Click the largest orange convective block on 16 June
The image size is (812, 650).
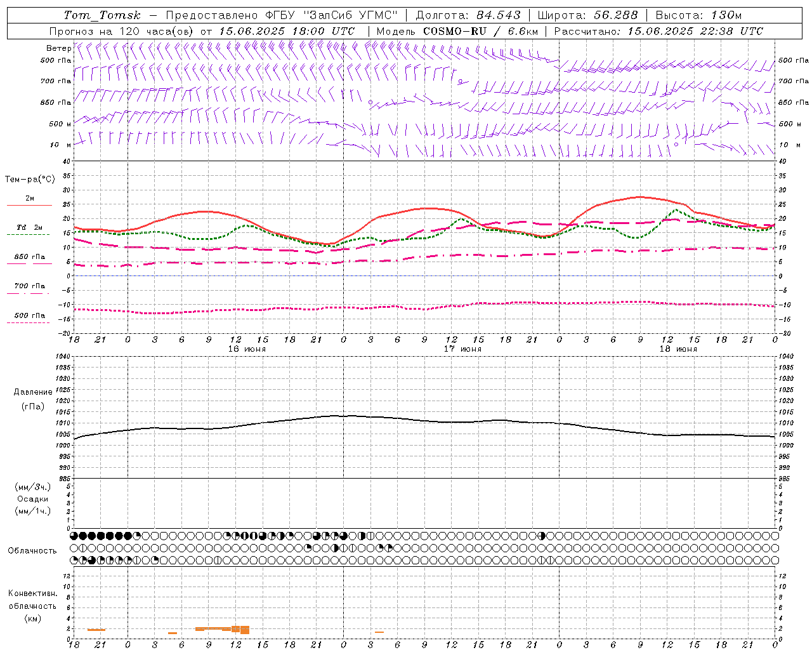click(245, 630)
